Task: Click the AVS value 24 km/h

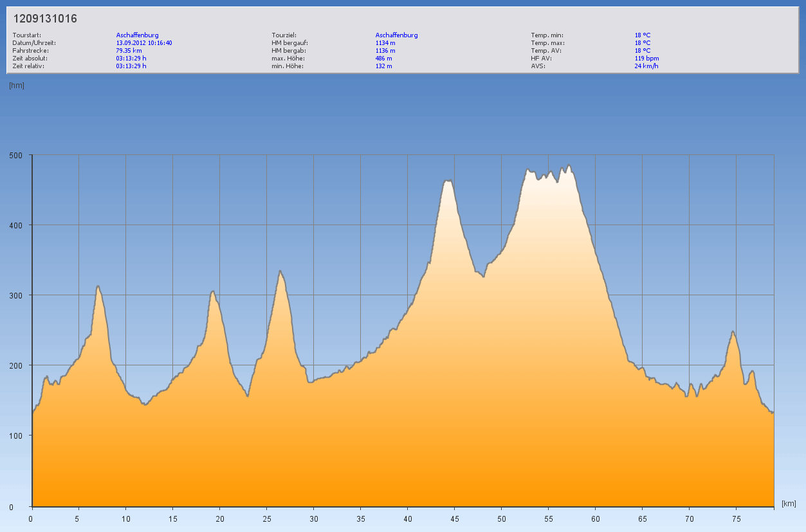Action: tap(646, 66)
